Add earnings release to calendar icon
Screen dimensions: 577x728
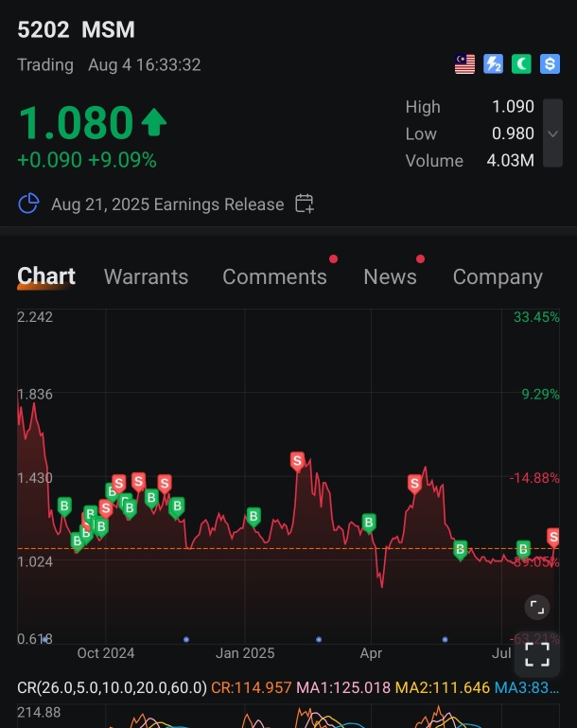[x=305, y=204]
